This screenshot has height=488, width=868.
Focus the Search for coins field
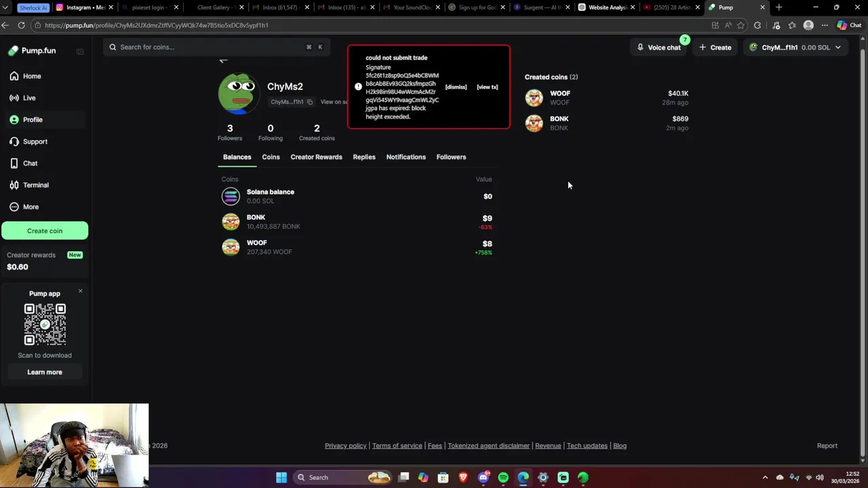(216, 47)
